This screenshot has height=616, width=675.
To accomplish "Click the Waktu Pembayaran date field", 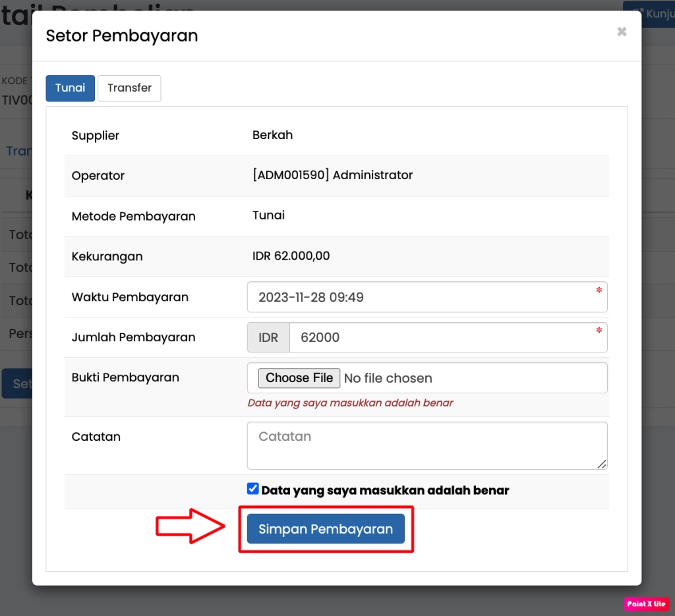I will point(422,297).
